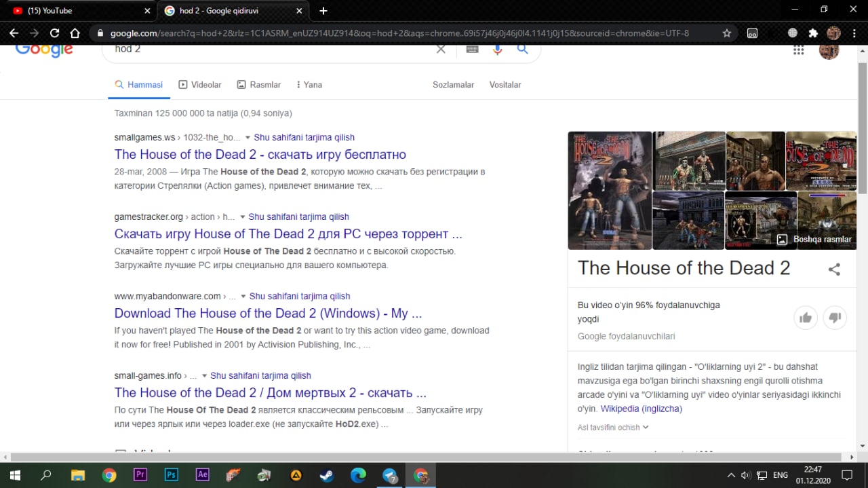Open the square extension icon beside bookmark star

752,33
